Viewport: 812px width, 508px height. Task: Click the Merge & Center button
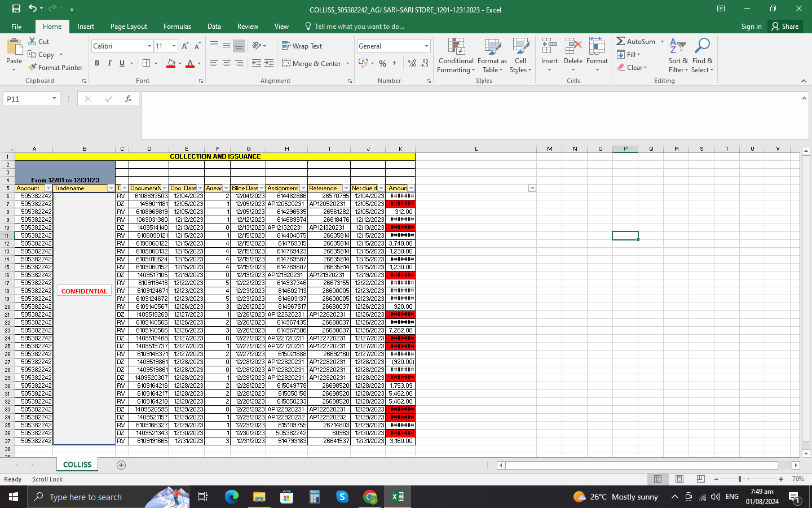[311, 64]
